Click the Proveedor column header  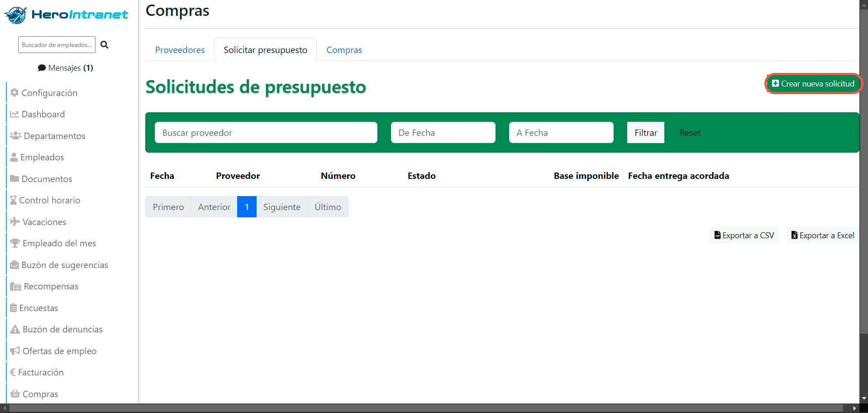[238, 176]
